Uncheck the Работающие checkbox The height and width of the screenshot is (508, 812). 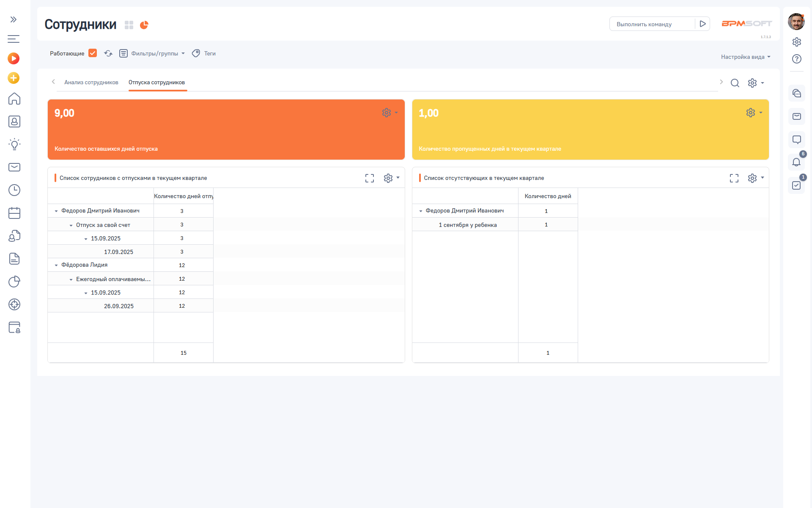point(93,53)
